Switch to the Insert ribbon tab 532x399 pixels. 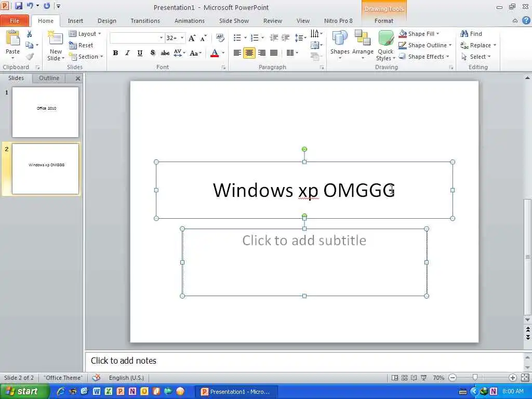pyautogui.click(x=75, y=21)
